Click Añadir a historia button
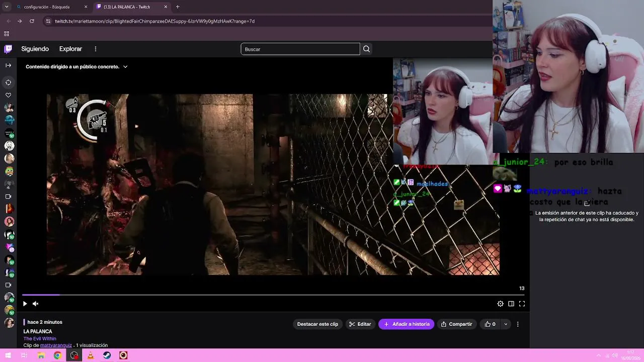Image resolution: width=644 pixels, height=362 pixels. click(407, 324)
